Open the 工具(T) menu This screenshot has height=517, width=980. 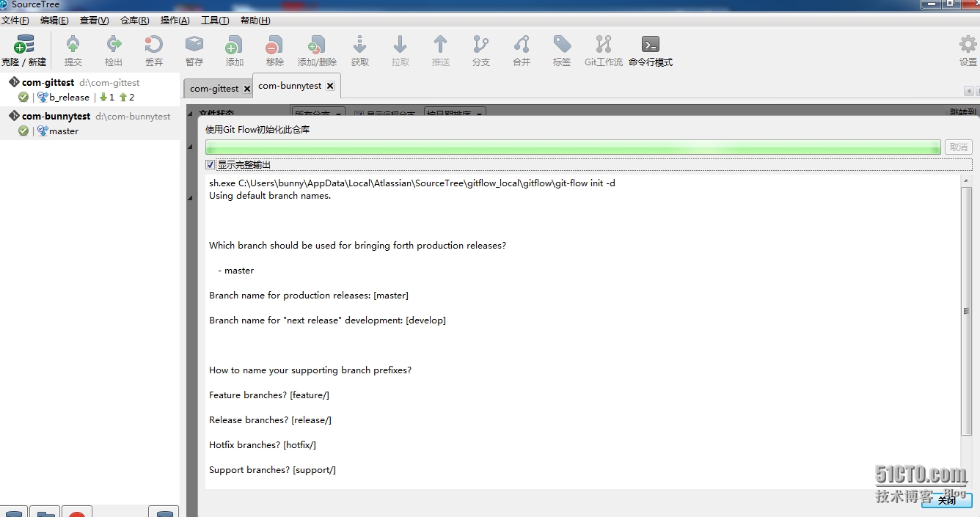click(215, 21)
